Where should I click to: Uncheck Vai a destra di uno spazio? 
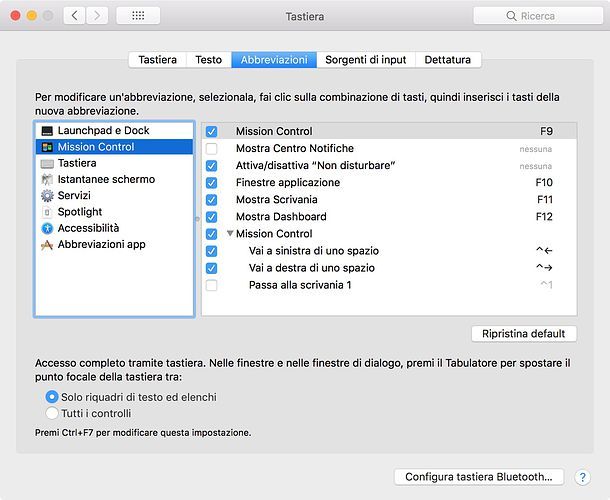coord(212,268)
